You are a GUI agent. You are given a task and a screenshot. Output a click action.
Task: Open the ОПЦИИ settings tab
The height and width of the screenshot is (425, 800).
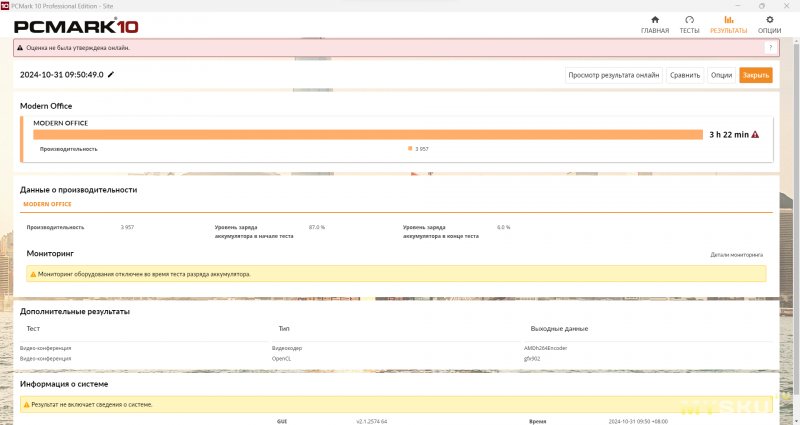(x=769, y=24)
